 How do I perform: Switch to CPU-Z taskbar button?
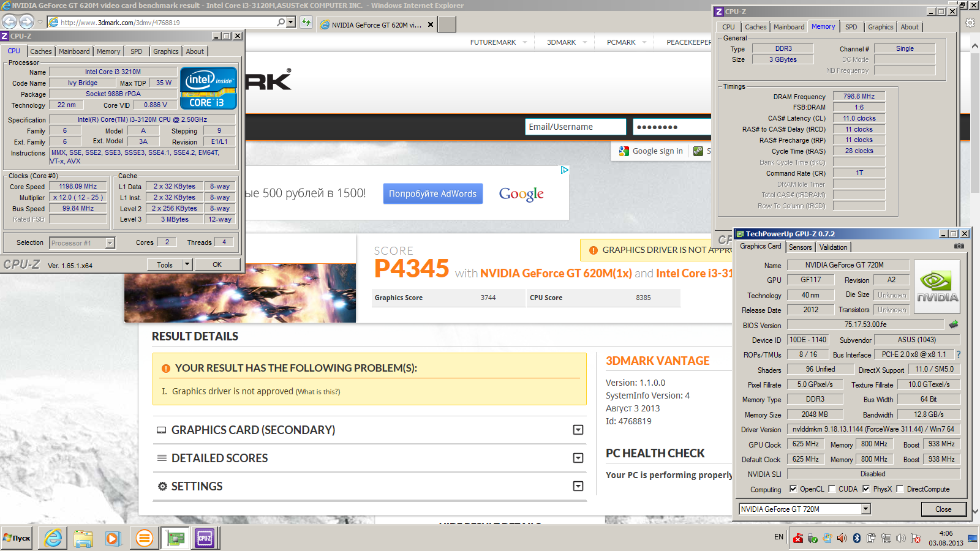click(205, 538)
